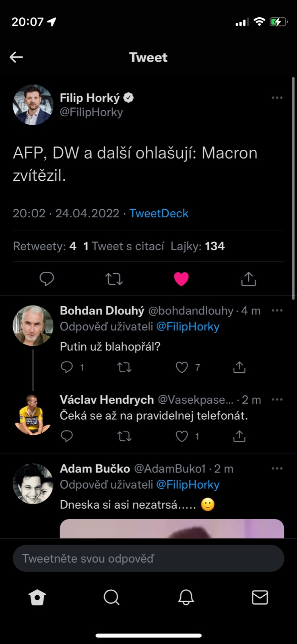Go back using the arrow icon

[x=16, y=57]
